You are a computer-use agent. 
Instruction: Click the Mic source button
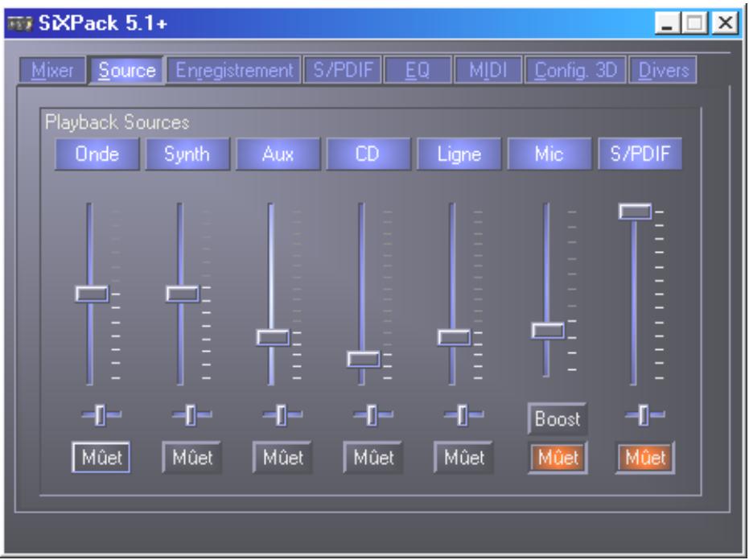coord(549,154)
